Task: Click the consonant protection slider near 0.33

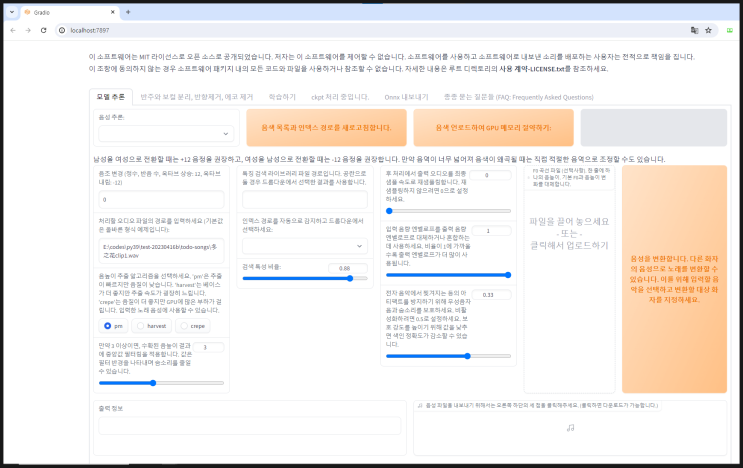Action: pyautogui.click(x=448, y=356)
